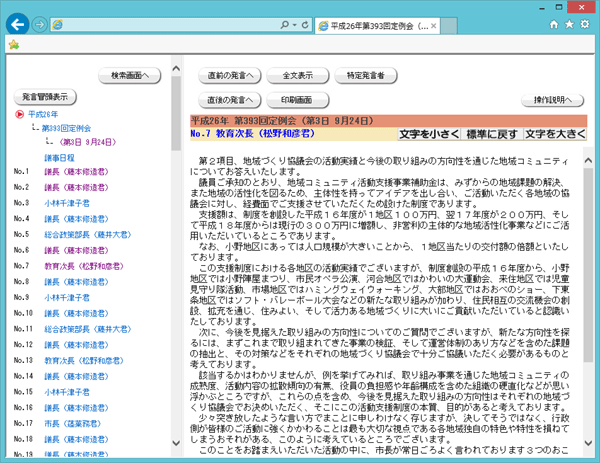
Task: Click the 平成26年 第393回定例会 header bar
Action: tap(388, 121)
